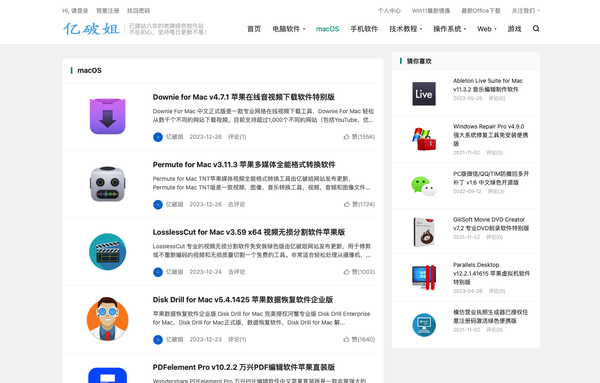Like the Downie post thumbs-up 赞(1556)
Screen dimensions: 600x383
[359, 137]
